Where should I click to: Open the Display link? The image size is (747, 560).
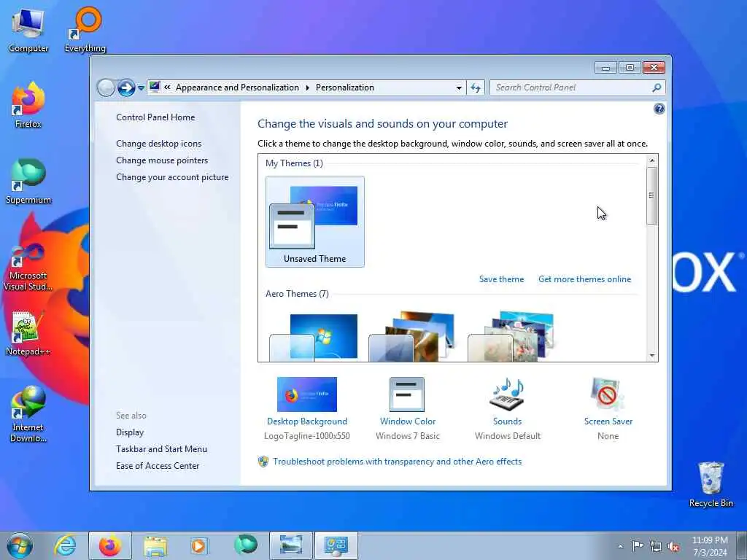click(x=130, y=432)
